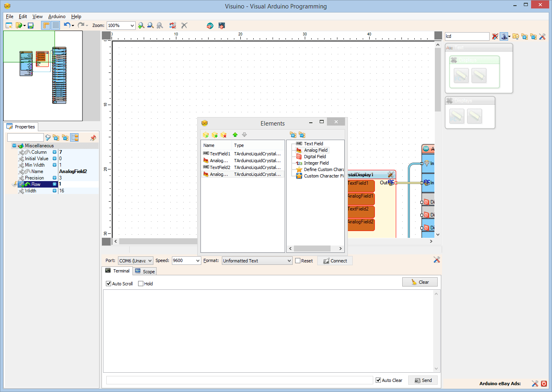Add a Digital Field element to the display

pos(315,156)
